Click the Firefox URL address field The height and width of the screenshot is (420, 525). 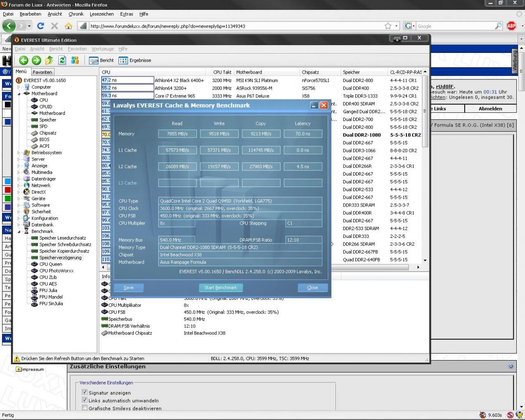click(235, 26)
